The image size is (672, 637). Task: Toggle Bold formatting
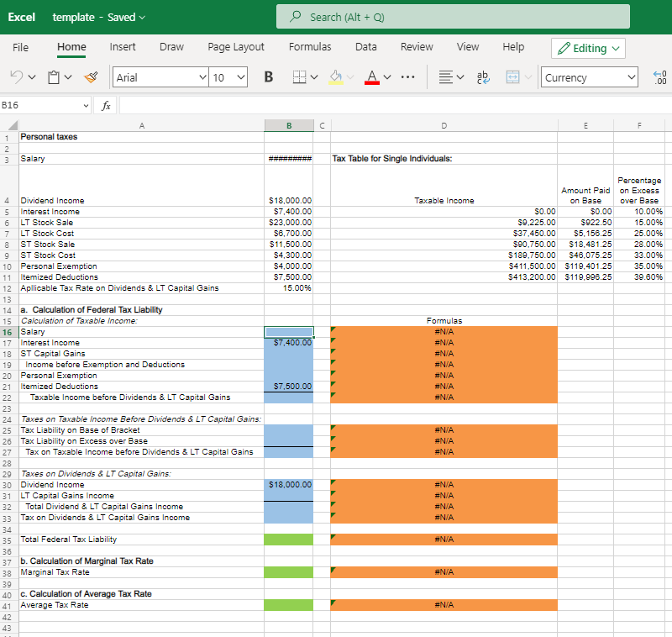click(268, 77)
